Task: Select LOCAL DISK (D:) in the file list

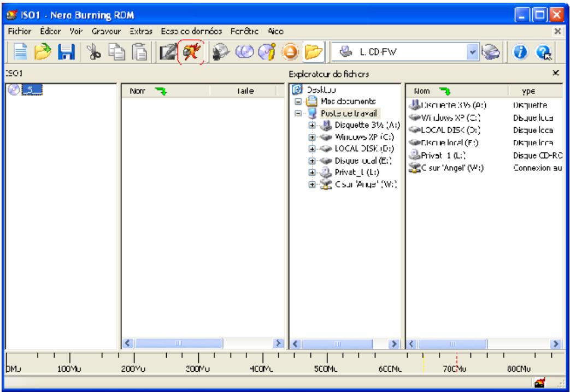Action: tap(444, 130)
